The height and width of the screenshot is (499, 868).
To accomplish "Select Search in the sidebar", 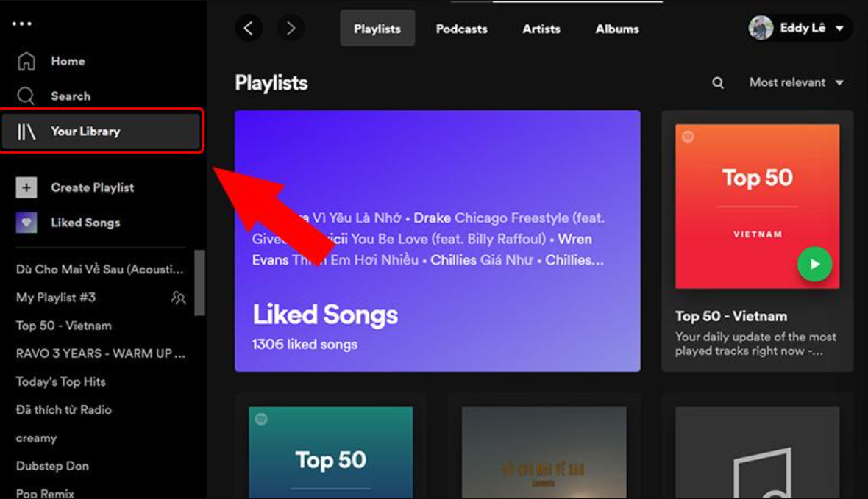I will coord(71,96).
